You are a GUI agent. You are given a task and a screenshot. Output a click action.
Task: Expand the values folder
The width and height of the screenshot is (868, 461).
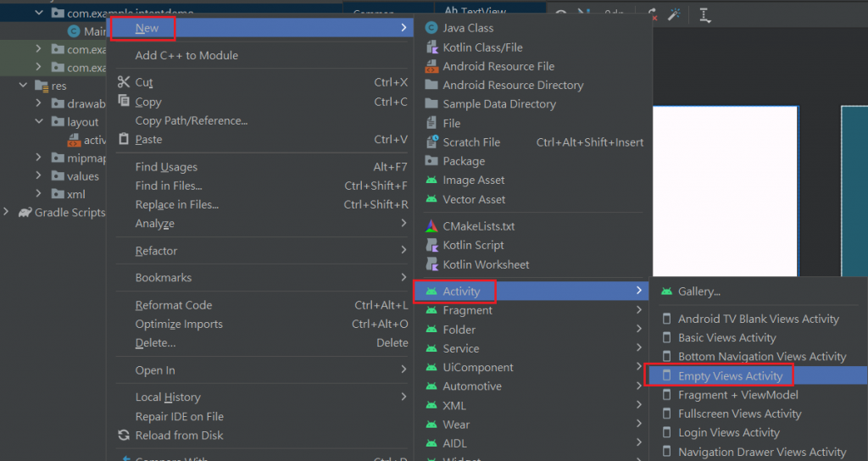click(38, 175)
